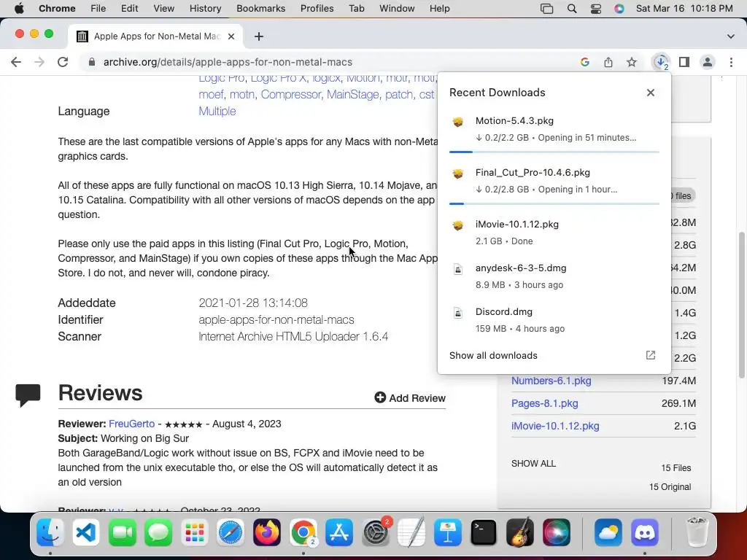The image size is (747, 560).
Task: Click the Motion-5.4.3.pkg package icon
Action: coord(458,122)
